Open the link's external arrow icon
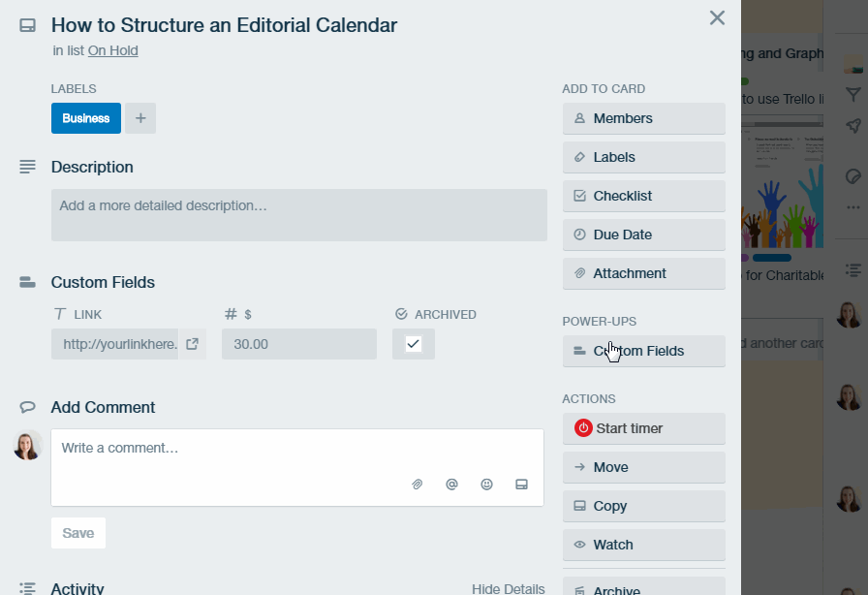Image resolution: width=868 pixels, height=595 pixels. (x=192, y=344)
